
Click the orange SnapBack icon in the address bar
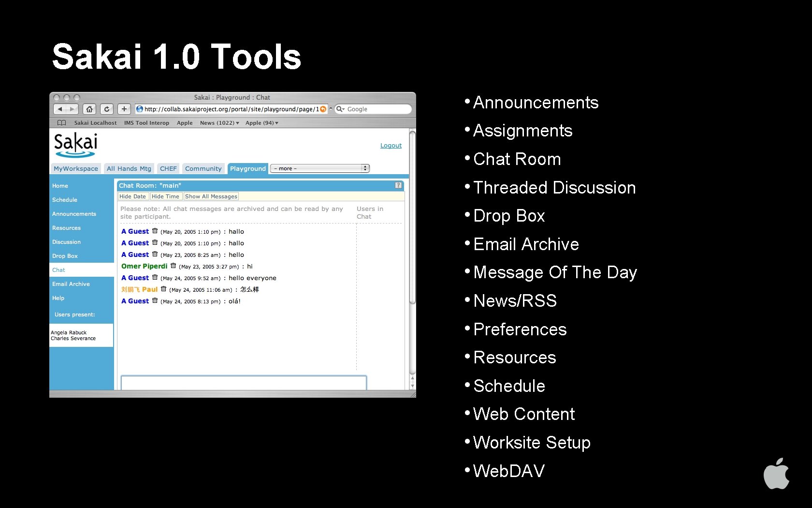pyautogui.click(x=323, y=109)
